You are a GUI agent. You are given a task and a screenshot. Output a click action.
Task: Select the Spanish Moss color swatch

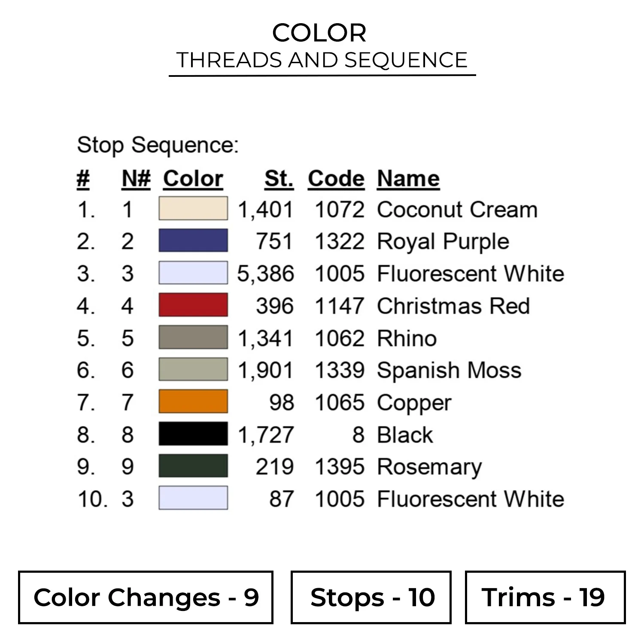point(193,370)
